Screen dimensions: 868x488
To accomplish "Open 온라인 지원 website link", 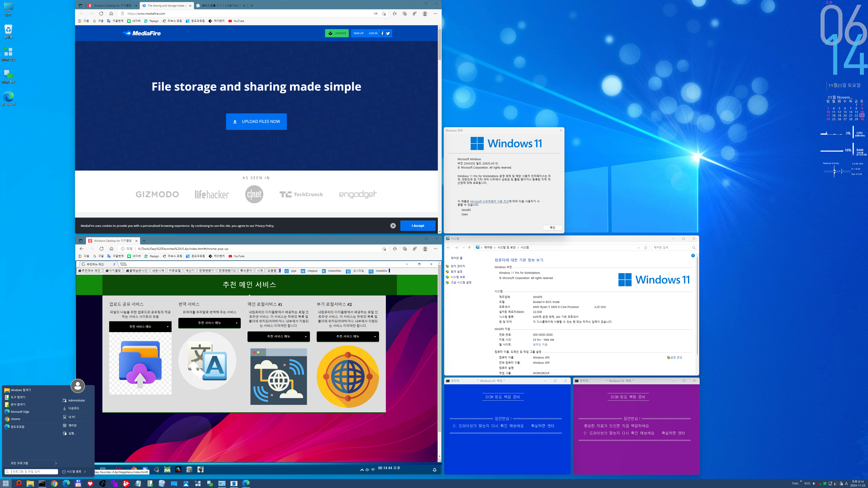I will 540,345.
